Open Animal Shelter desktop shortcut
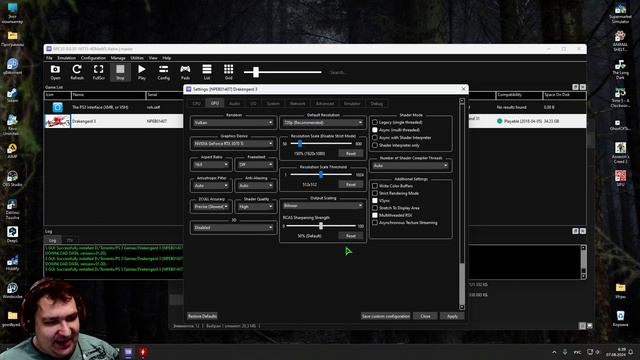 (x=620, y=41)
